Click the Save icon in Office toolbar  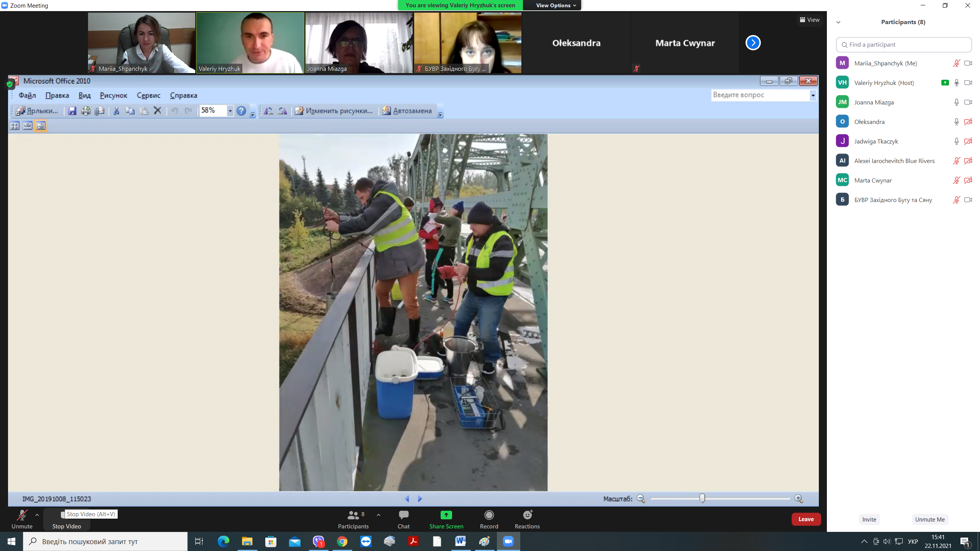click(x=72, y=111)
